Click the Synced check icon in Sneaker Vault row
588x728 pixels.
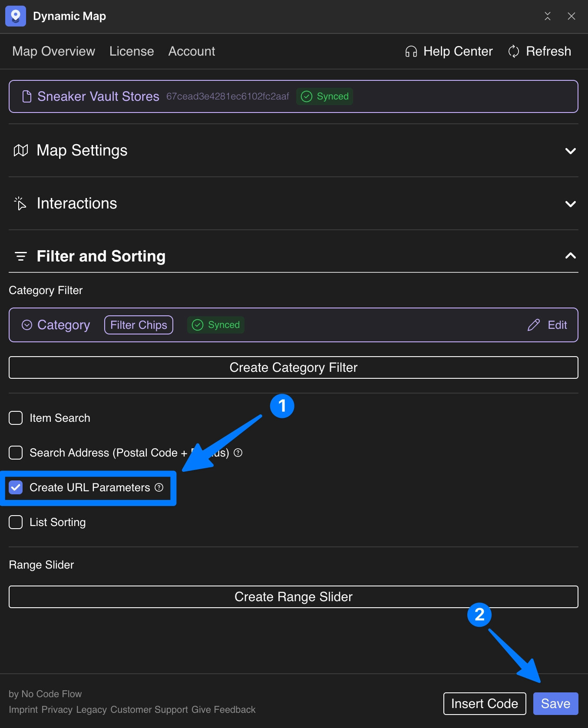pyautogui.click(x=307, y=96)
